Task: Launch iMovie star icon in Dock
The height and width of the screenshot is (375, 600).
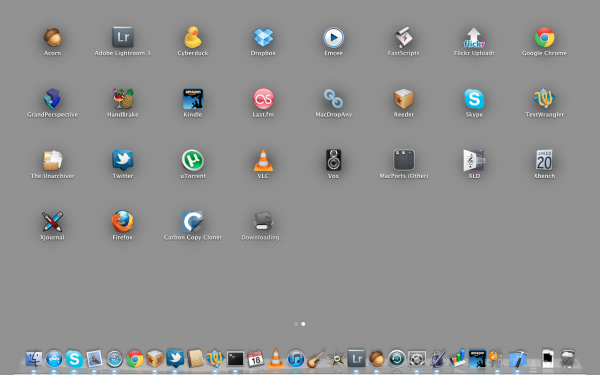Action: click(336, 359)
